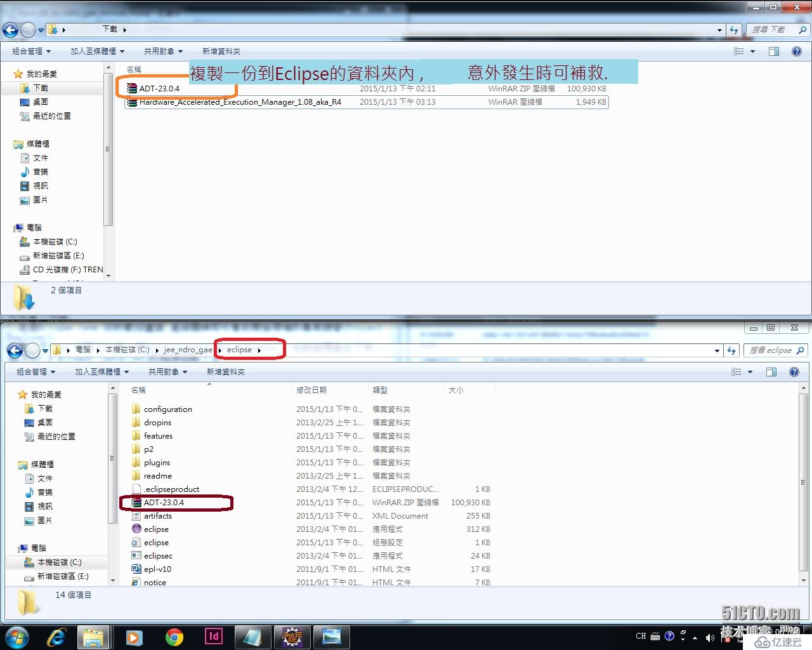
Task: Click the 搜尋 eclipse search box
Action: (x=775, y=350)
